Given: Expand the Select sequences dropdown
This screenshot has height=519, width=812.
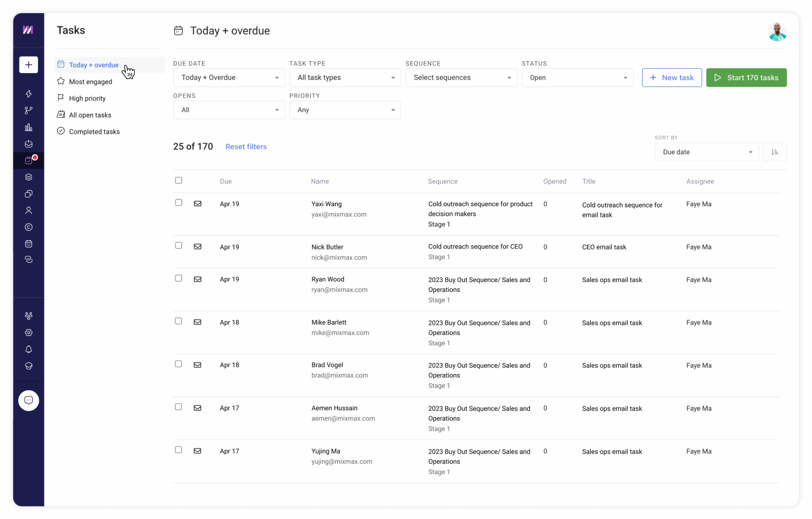Looking at the screenshot, I should [x=461, y=77].
